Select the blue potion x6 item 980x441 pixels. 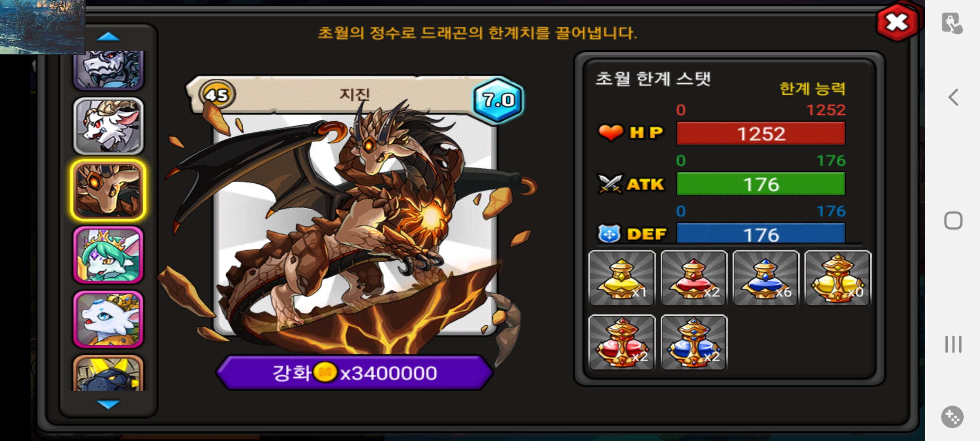pyautogui.click(x=766, y=278)
